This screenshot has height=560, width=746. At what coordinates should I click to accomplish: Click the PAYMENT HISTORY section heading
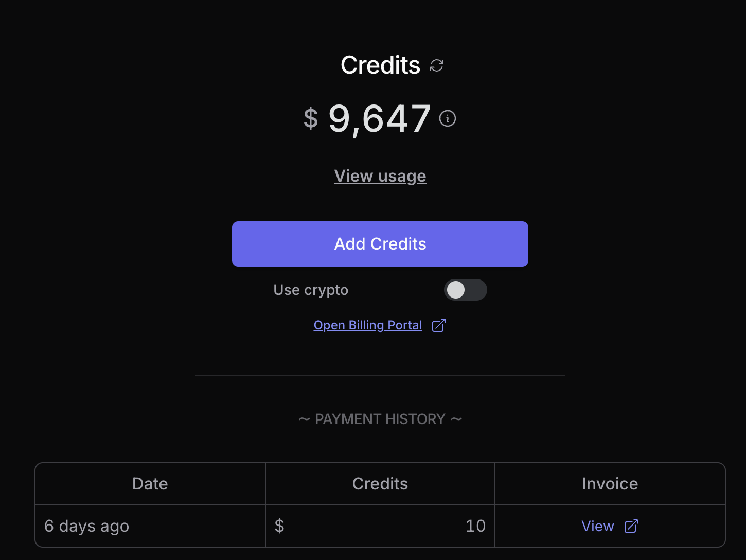380,419
